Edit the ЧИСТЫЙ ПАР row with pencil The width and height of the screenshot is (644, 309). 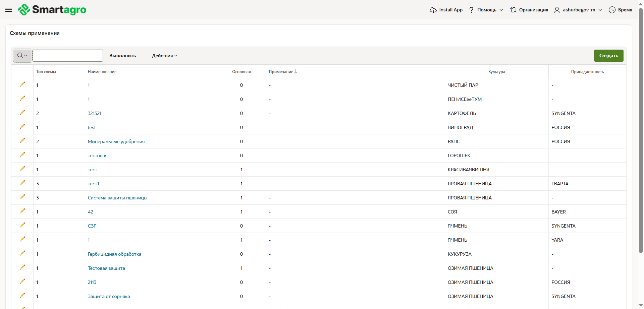[x=22, y=84]
